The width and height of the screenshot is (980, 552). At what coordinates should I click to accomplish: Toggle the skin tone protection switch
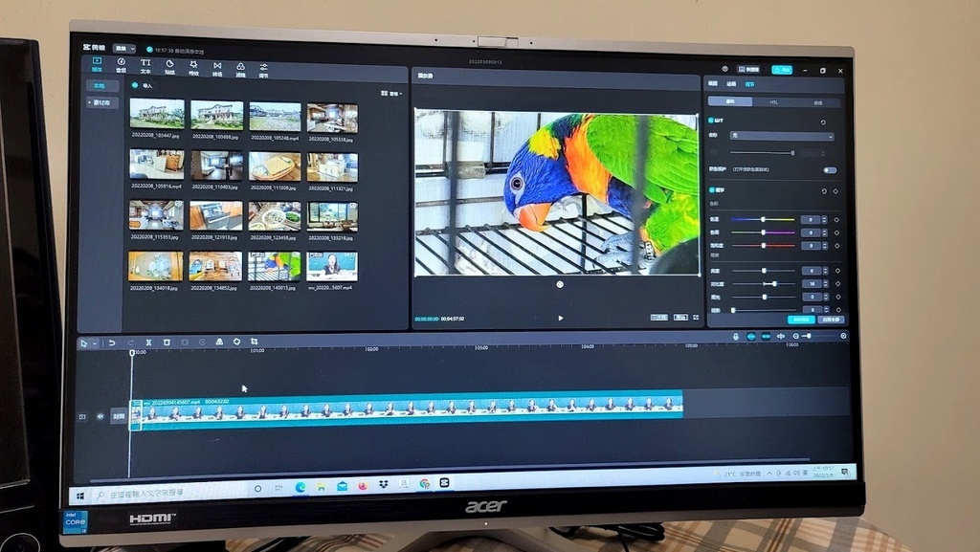click(x=830, y=170)
